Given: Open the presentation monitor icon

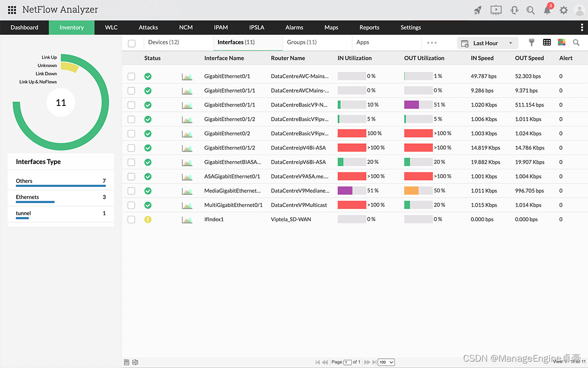Looking at the screenshot, I should click(495, 10).
